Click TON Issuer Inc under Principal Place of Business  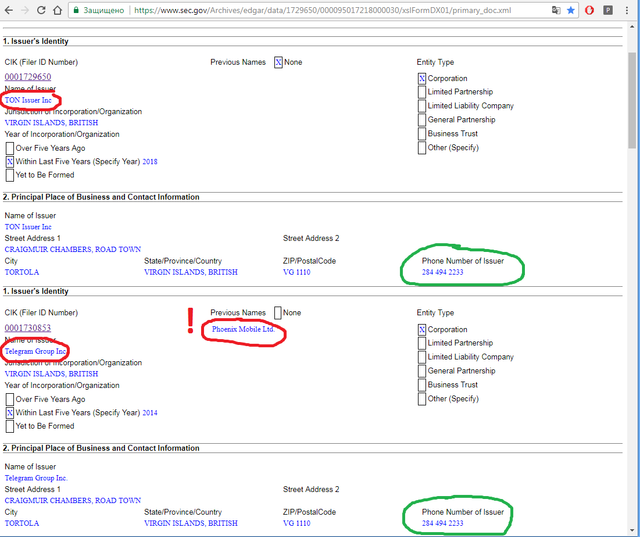point(28,227)
